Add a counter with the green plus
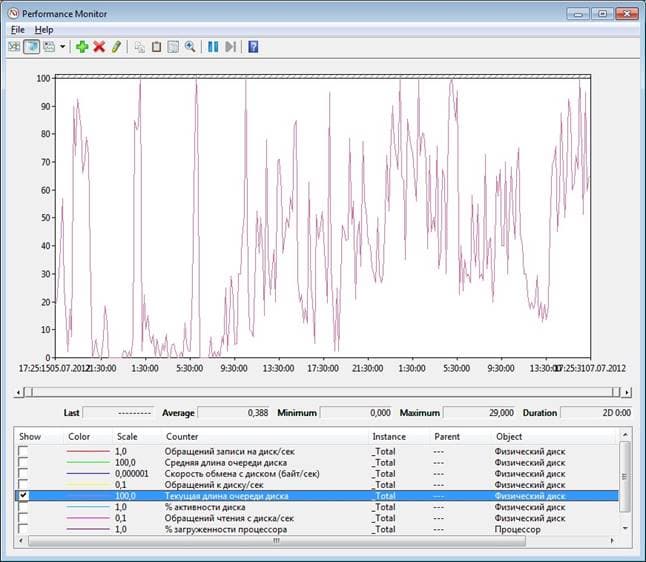 [82, 47]
